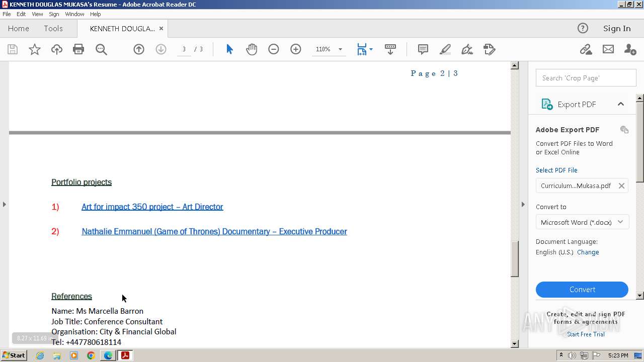Click the tools pane scrollbar thumb
This screenshot has height=362, width=644.
tap(640, 142)
